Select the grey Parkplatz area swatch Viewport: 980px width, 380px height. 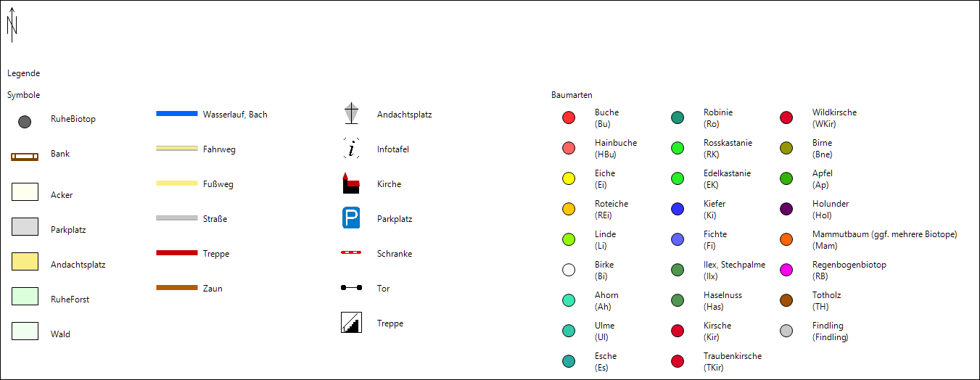[x=25, y=226]
